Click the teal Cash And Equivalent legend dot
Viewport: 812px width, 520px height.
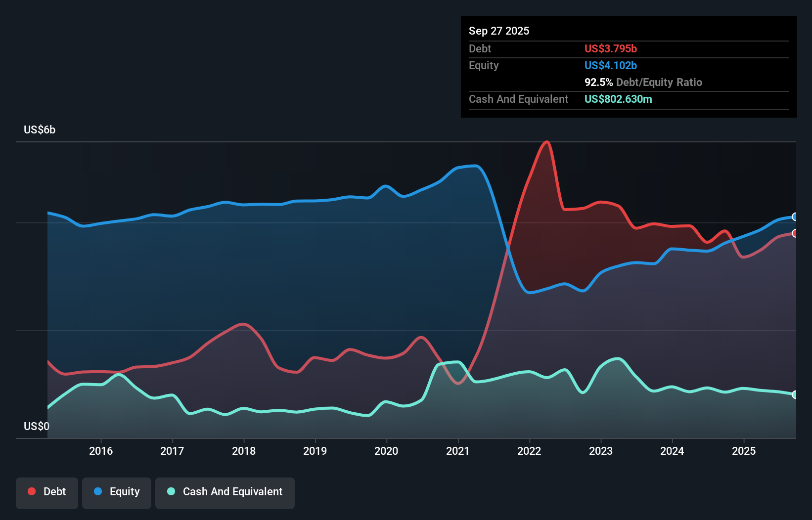171,491
